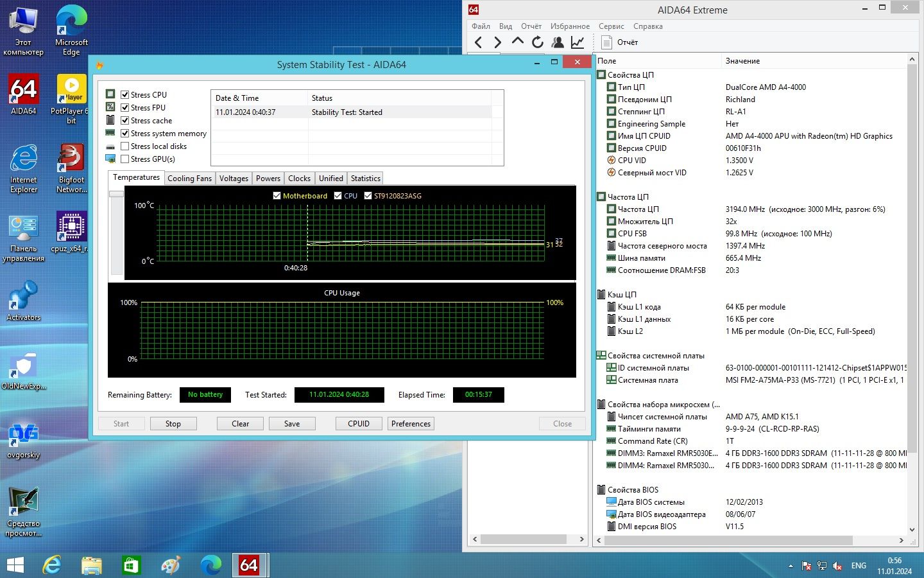Open Internet Explorer from the taskbar

(x=52, y=565)
